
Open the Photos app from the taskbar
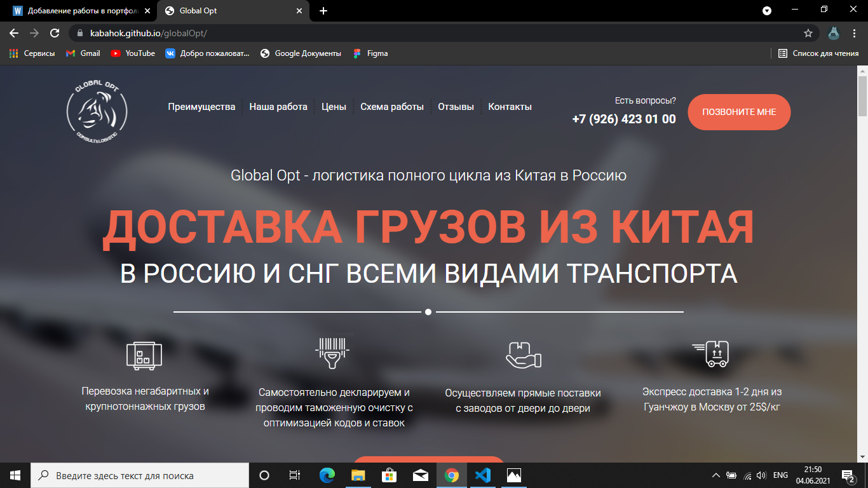pos(514,475)
